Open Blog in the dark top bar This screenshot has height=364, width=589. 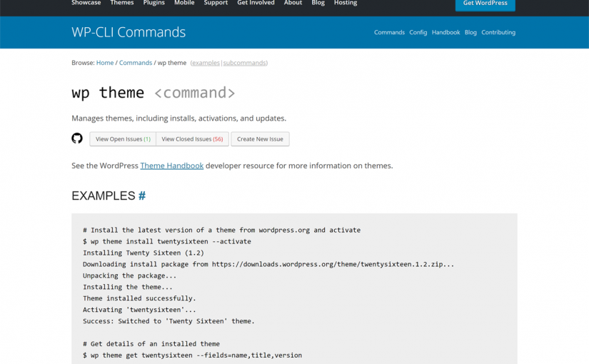click(318, 3)
